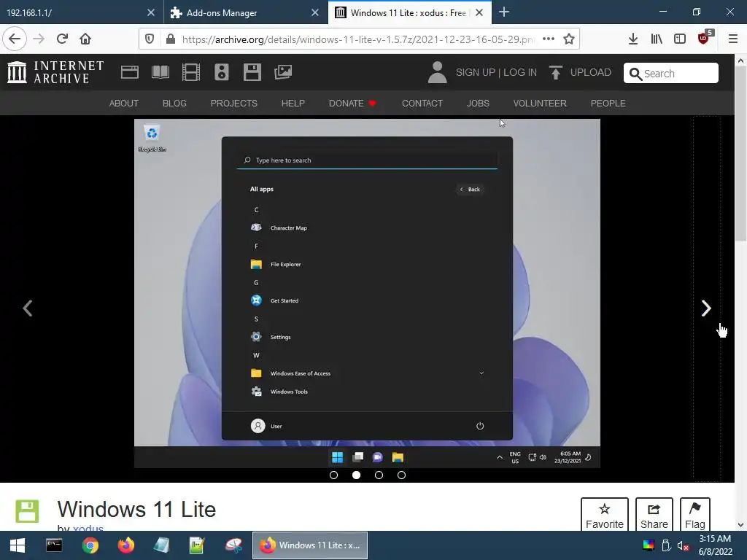
Task: Open the Software floppy disk icon
Action: tap(252, 72)
